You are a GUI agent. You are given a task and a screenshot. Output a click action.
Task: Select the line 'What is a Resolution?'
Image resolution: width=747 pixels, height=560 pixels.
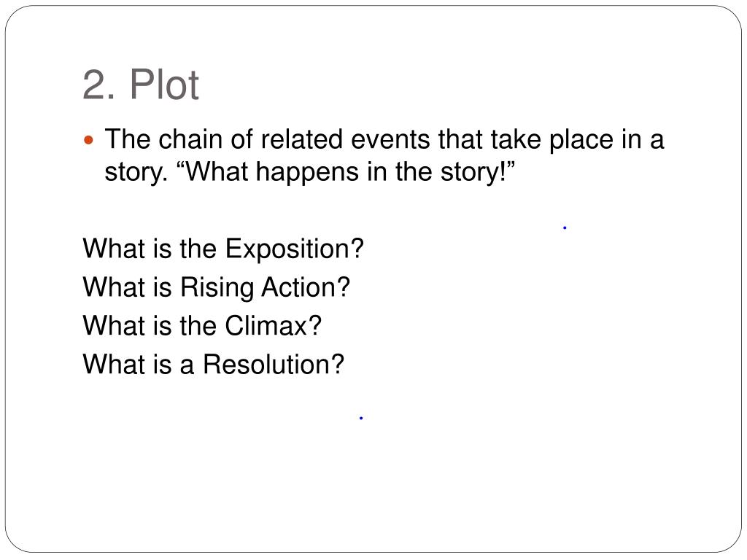pyautogui.click(x=213, y=365)
